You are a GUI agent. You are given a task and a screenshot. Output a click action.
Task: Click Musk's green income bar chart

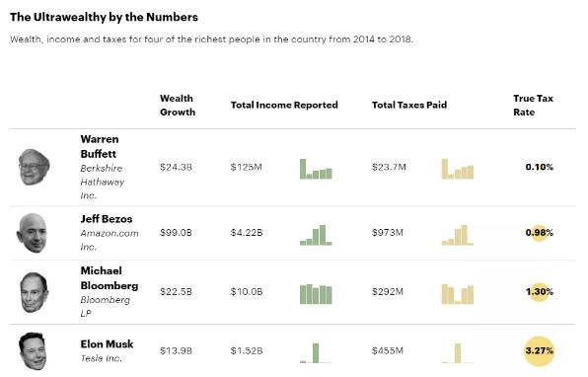pos(316,353)
